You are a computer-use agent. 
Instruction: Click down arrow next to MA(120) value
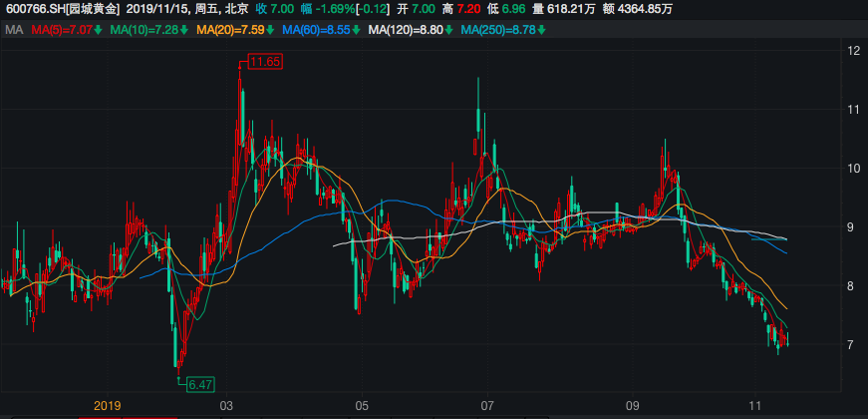pyautogui.click(x=450, y=30)
